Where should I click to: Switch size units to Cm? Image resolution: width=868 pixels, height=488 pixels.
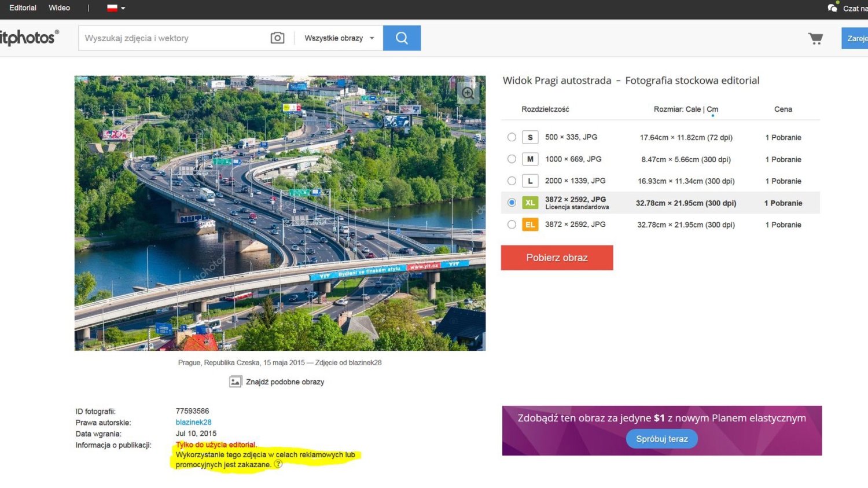pos(712,109)
